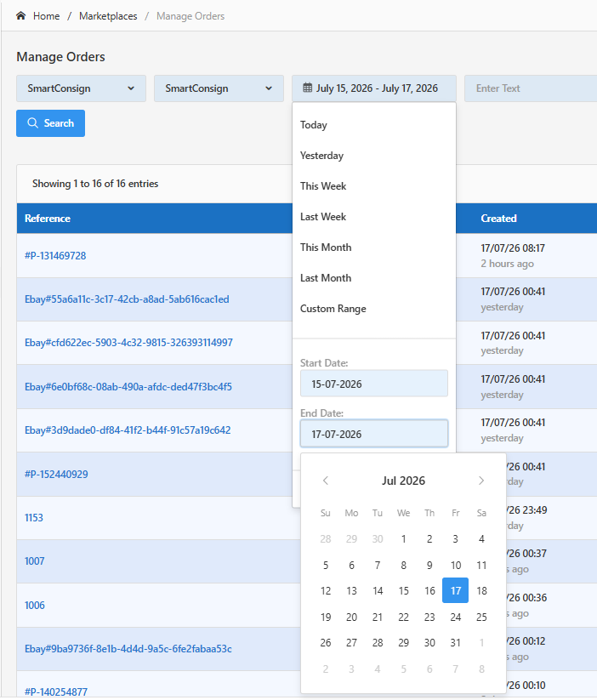Sort by the Reference column header
597x700 pixels.
[x=48, y=219]
